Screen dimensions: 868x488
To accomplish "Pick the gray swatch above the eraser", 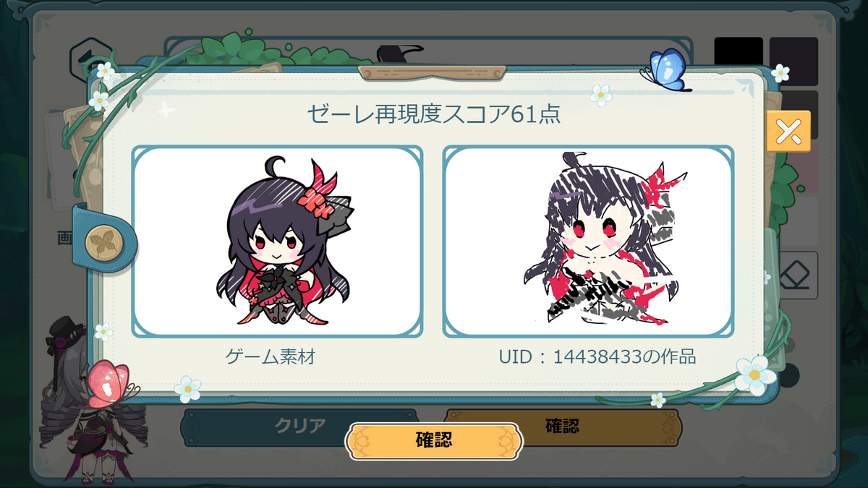I will click(x=793, y=221).
